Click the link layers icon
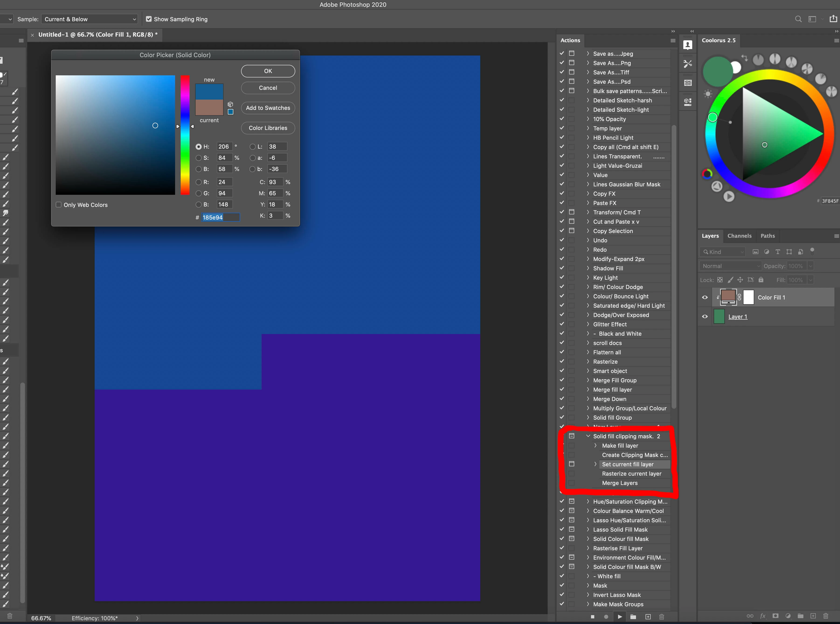The height and width of the screenshot is (624, 840). 750,616
